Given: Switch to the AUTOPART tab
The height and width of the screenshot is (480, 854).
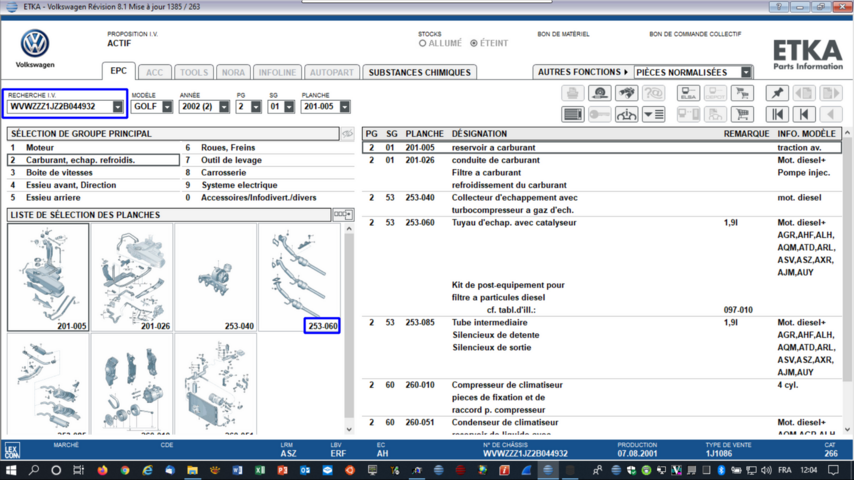Looking at the screenshot, I should pos(332,72).
